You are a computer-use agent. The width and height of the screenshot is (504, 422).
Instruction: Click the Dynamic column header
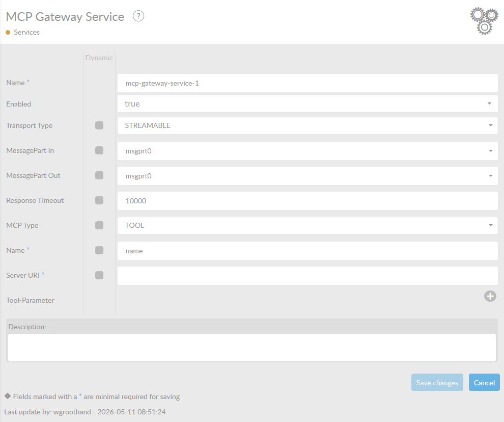[x=99, y=58]
